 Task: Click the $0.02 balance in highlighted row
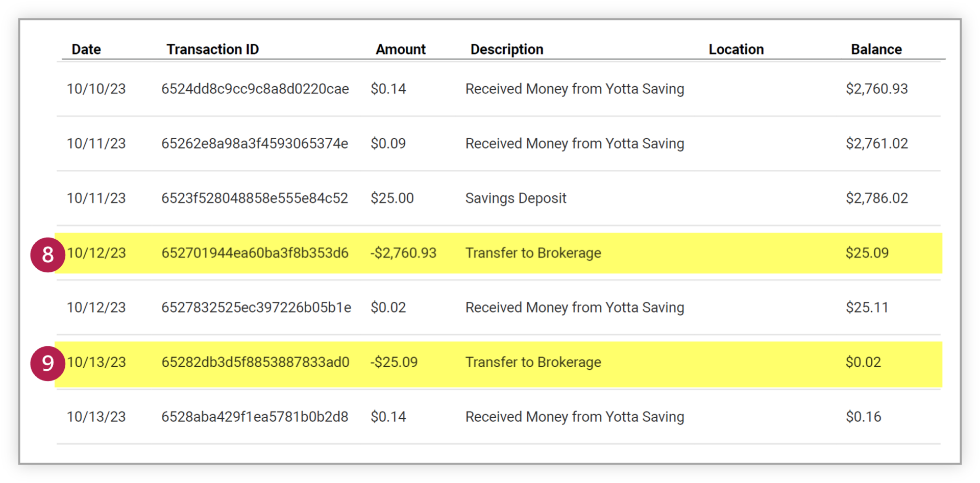(863, 362)
